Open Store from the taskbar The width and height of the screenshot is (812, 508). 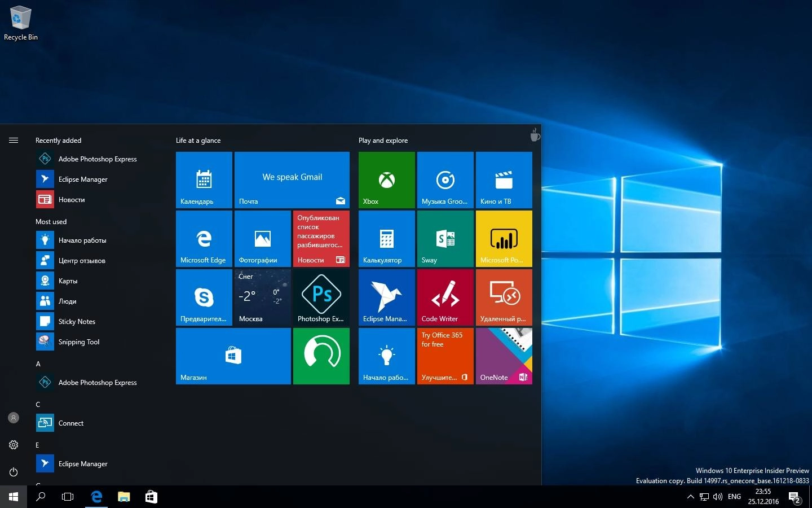151,497
